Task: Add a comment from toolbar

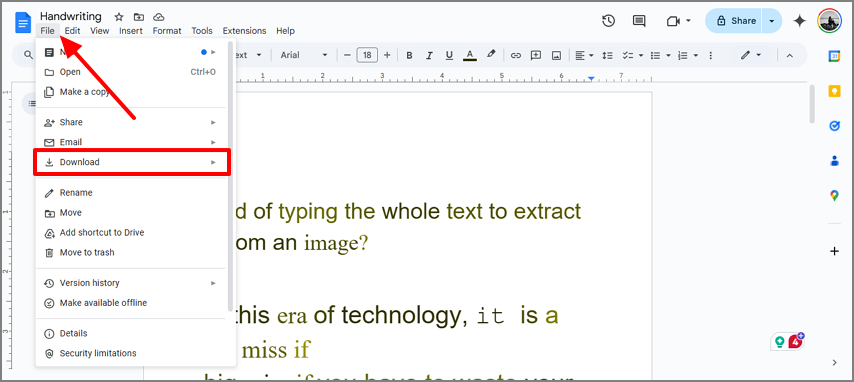Action: (x=536, y=55)
